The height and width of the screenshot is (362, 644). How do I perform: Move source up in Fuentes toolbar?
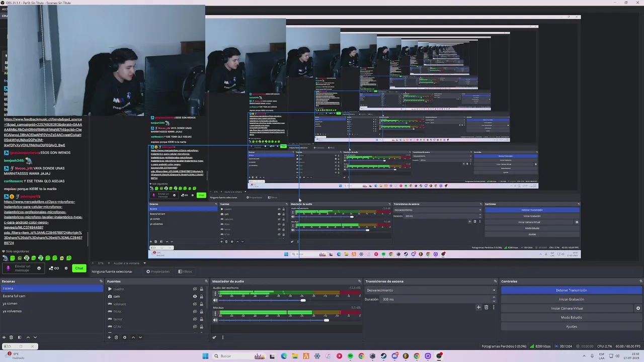133,337
